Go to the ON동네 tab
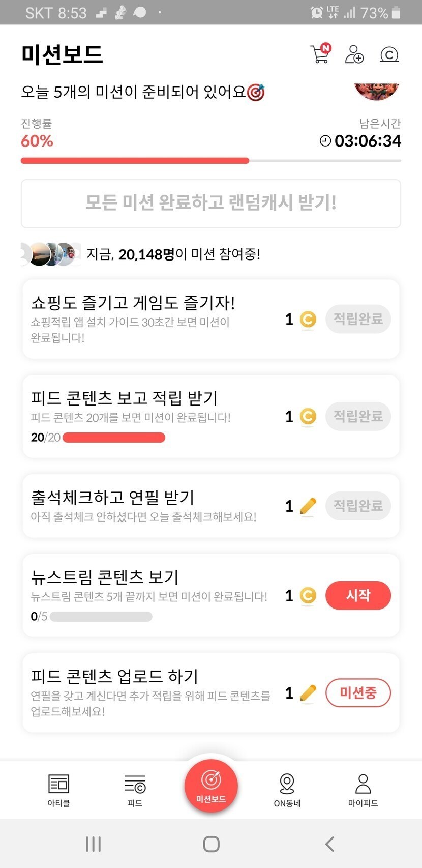Screen dimensions: 422x868 point(287,790)
